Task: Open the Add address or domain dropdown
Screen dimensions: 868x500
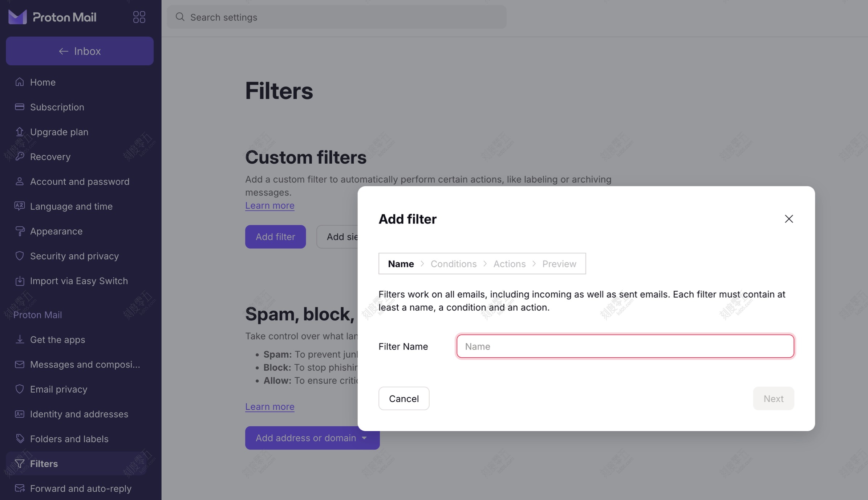Action: [312, 438]
